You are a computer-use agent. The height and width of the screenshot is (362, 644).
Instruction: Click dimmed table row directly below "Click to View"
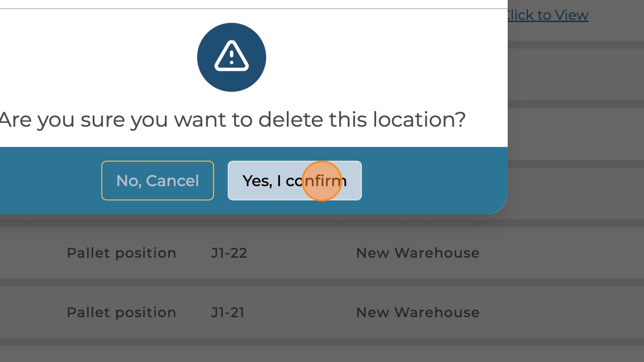(x=575, y=74)
